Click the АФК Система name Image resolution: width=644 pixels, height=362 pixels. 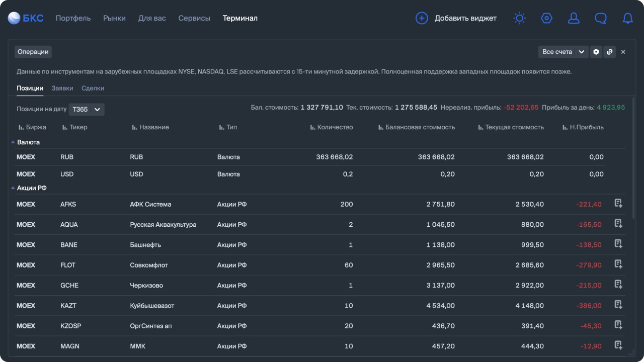[x=150, y=204]
